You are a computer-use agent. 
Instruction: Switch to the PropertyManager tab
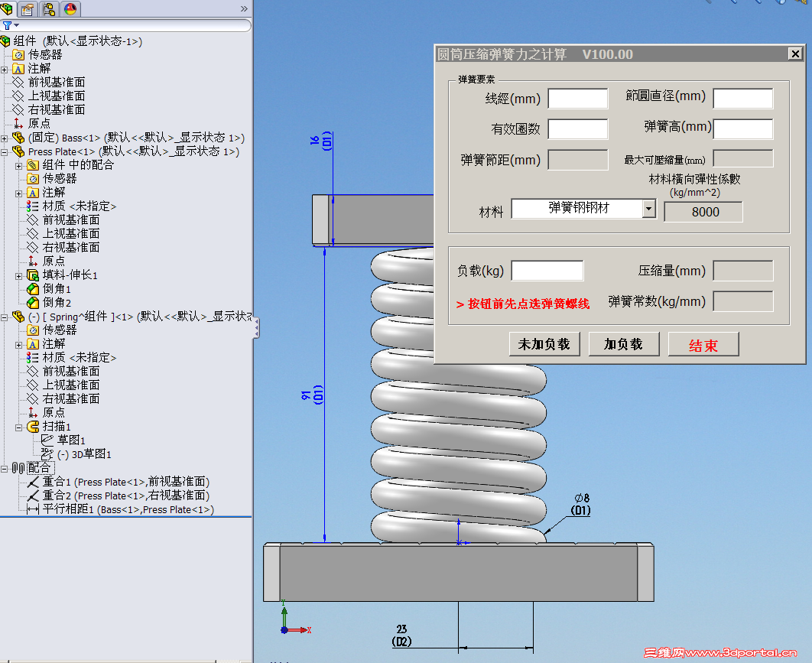tap(28, 9)
